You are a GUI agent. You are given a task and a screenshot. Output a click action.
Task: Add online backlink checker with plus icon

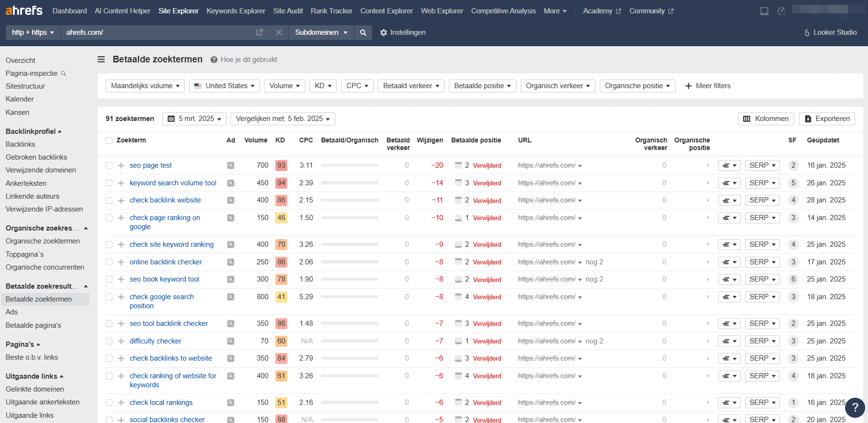tap(121, 262)
